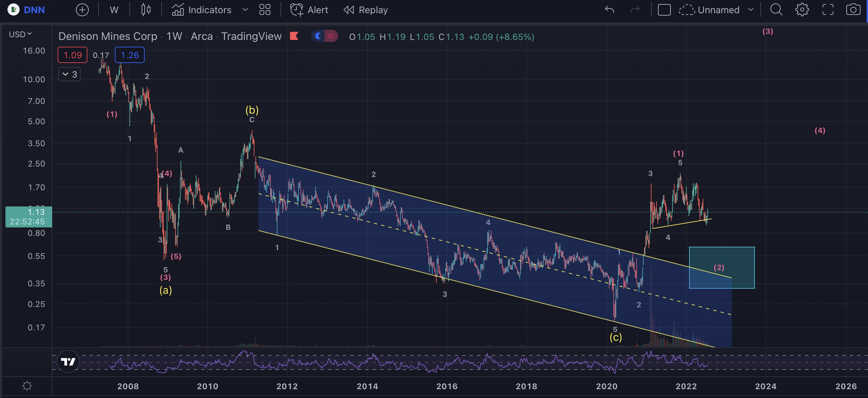Toggle the red flag marker

(x=294, y=36)
